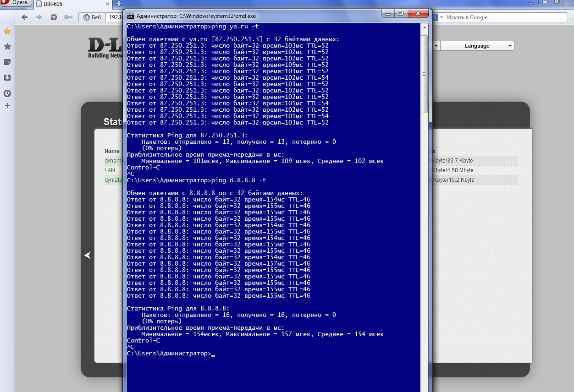
Task: Open the gray star sidebar panel
Action: (7, 47)
